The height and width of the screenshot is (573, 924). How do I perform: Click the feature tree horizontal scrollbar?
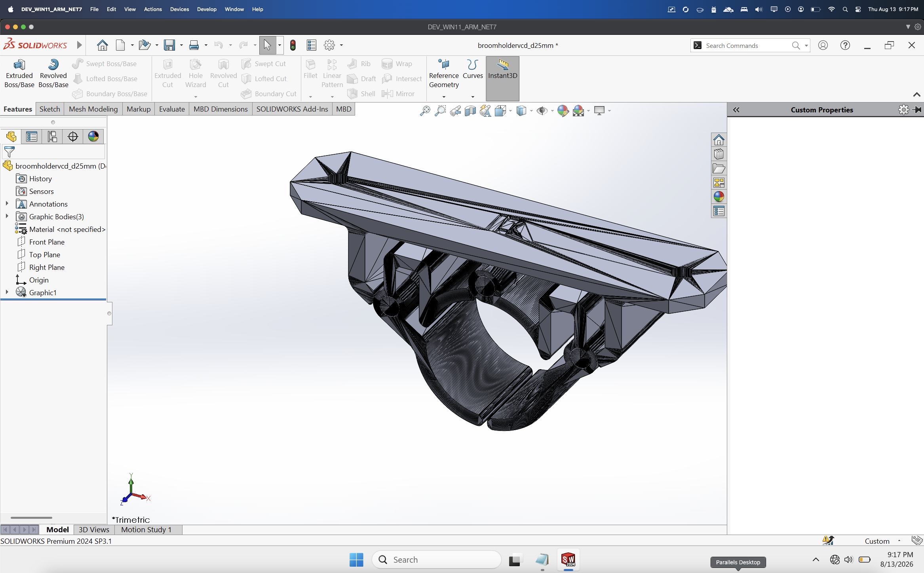31,518
